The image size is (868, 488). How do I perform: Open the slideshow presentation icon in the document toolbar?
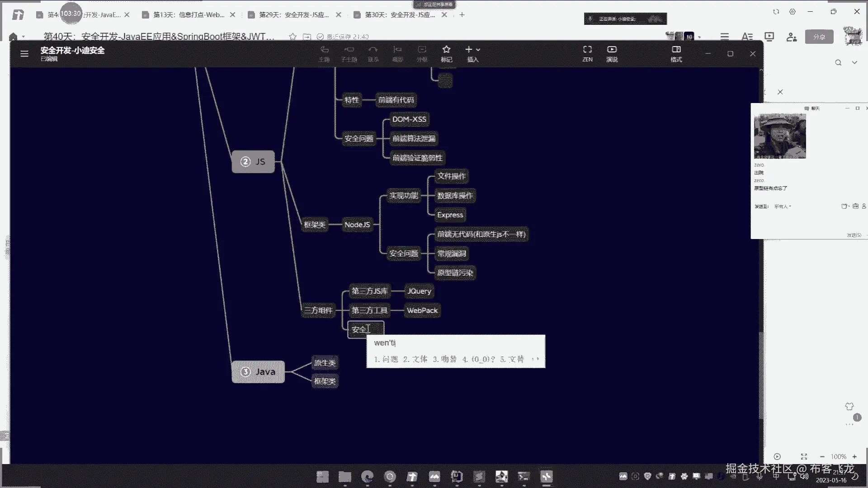[769, 37]
